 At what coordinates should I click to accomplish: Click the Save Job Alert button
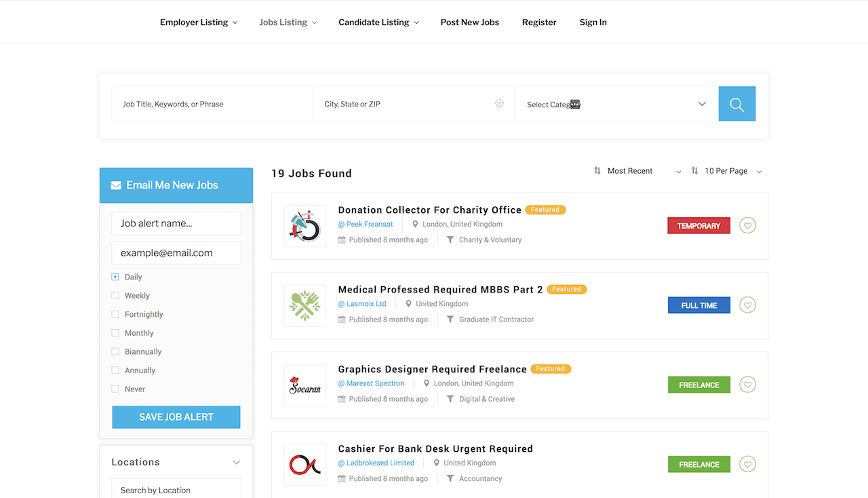(x=176, y=417)
